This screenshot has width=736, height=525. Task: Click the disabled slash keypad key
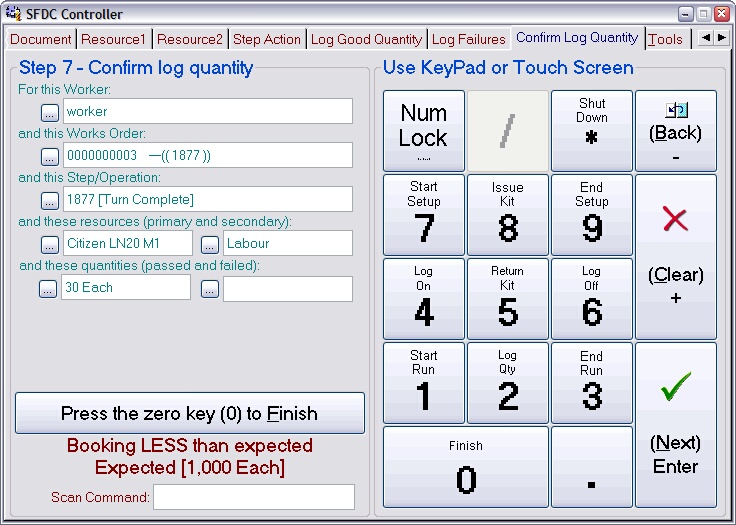point(508,131)
